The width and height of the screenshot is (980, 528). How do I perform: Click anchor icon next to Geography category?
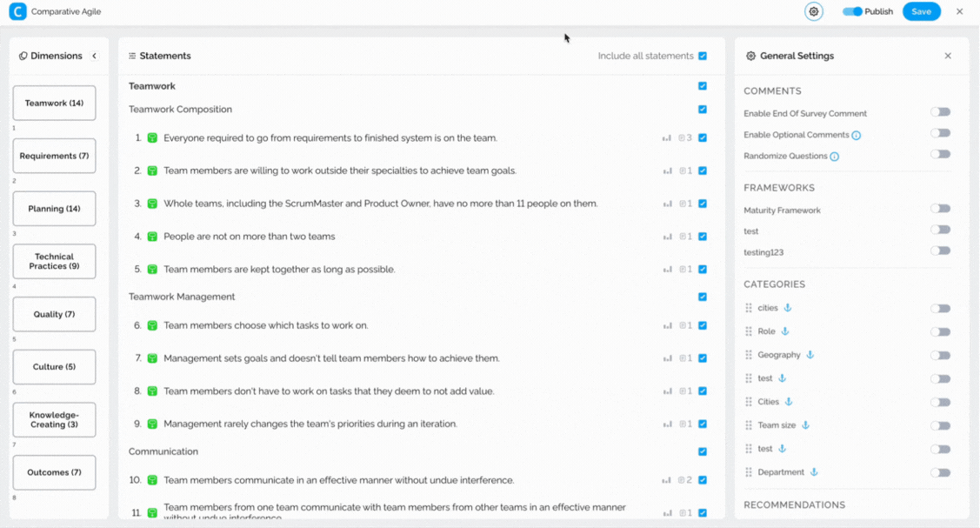coord(810,355)
